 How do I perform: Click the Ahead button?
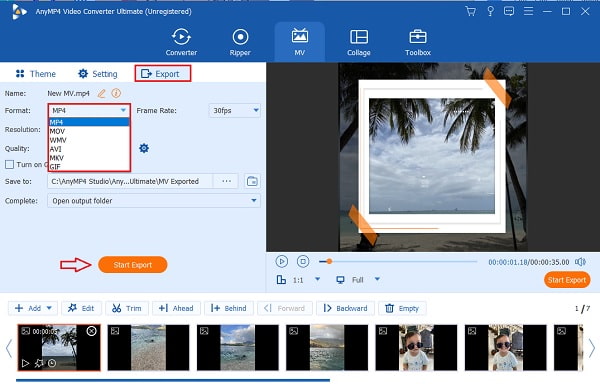176,308
